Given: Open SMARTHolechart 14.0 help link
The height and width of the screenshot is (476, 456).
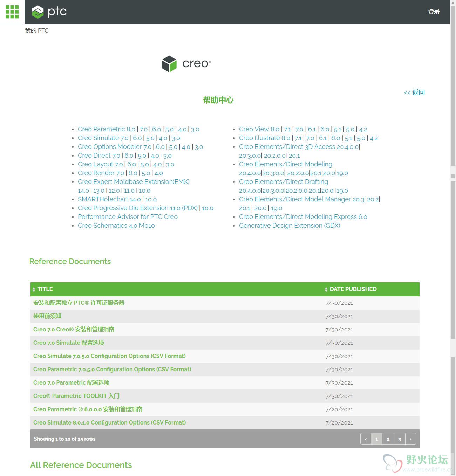Looking at the screenshot, I should tap(109, 199).
